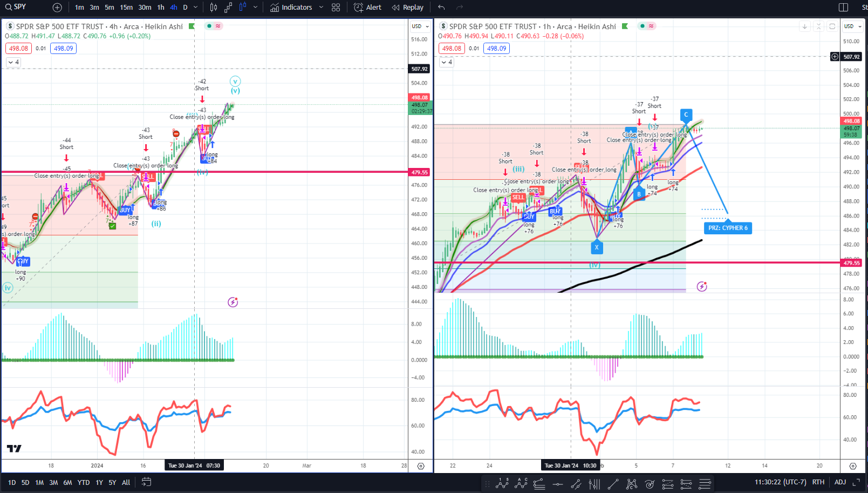Select the 30m timeframe
Screen dimensions: 868x493
145,8
